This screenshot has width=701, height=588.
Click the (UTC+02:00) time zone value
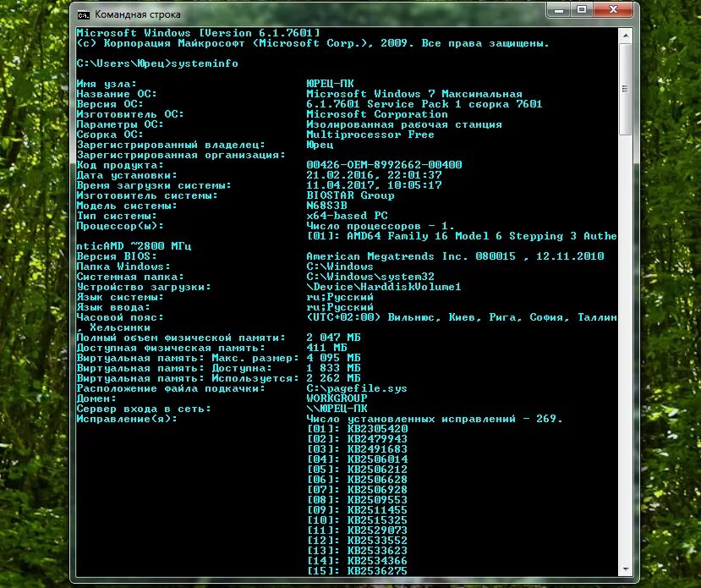pyautogui.click(x=462, y=317)
